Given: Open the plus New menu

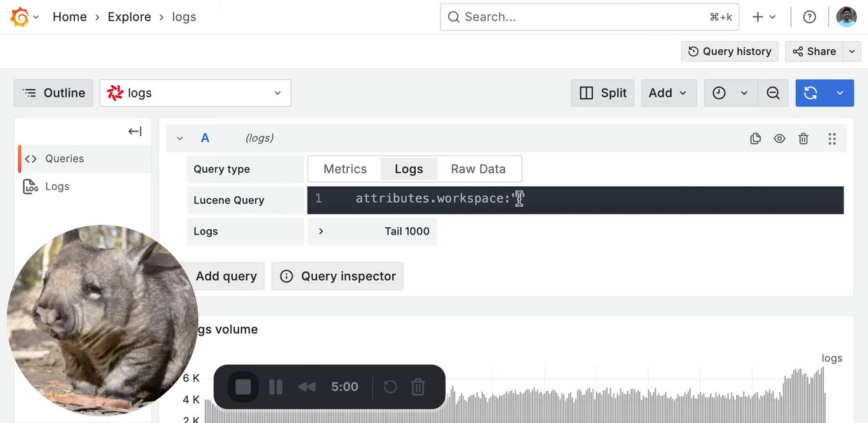Looking at the screenshot, I should coord(764,17).
